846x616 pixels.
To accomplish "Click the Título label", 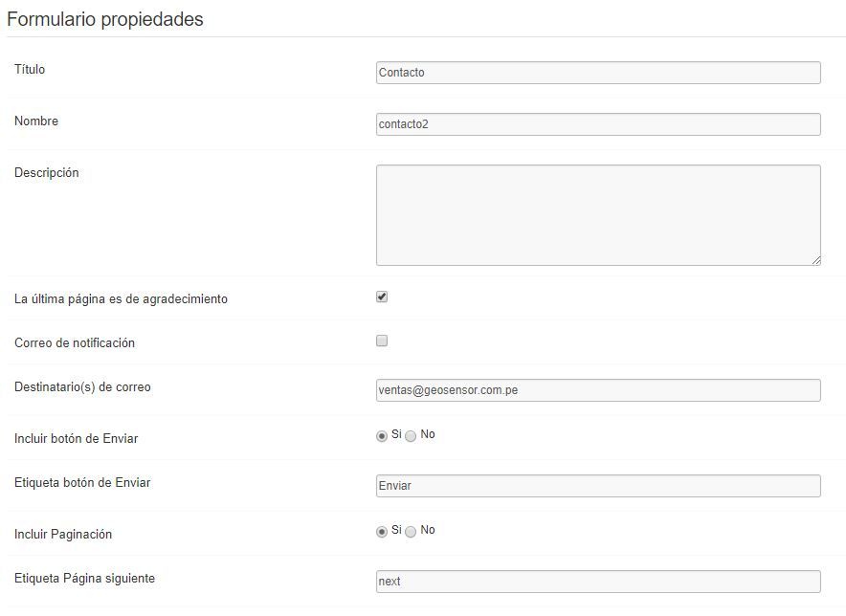I will click(x=30, y=69).
